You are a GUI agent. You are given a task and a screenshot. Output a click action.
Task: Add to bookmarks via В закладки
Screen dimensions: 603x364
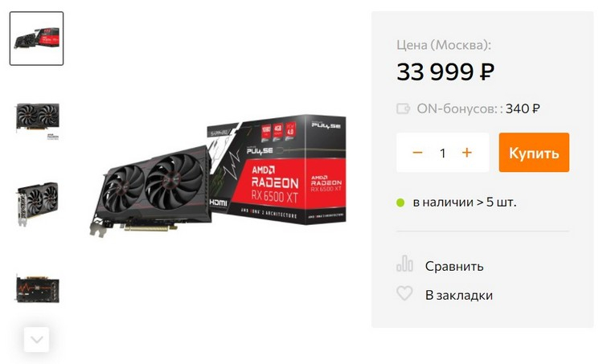(x=459, y=295)
